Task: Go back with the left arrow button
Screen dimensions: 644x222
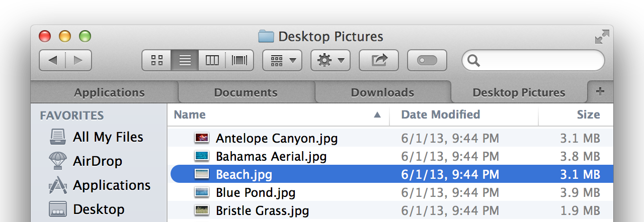Action: 52,61
